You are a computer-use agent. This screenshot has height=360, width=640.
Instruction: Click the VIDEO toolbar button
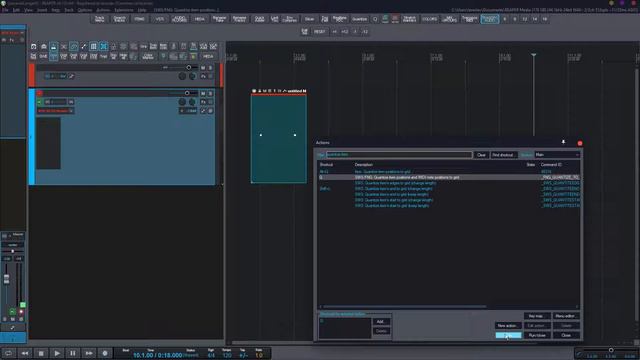(140, 19)
